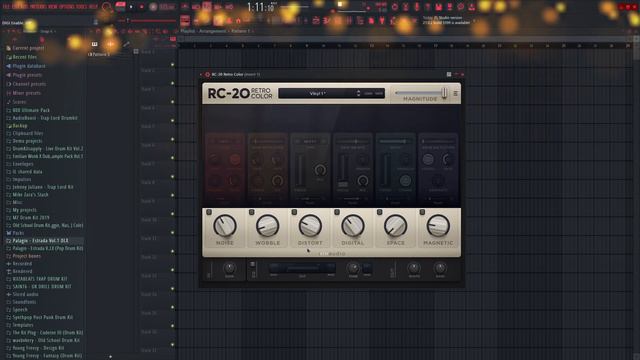Click the SPACE knob
Image resolution: width=640 pixels, height=360 pixels.
pyautogui.click(x=396, y=226)
